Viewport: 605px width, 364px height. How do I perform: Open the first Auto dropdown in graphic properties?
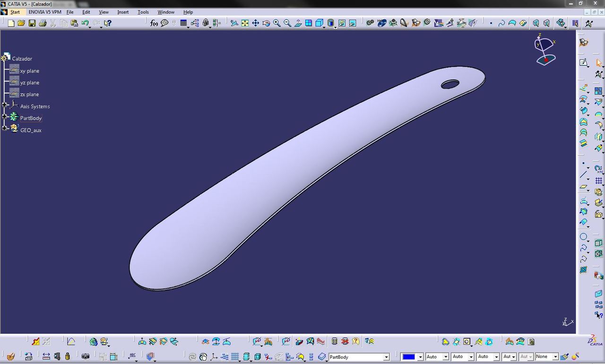click(445, 357)
